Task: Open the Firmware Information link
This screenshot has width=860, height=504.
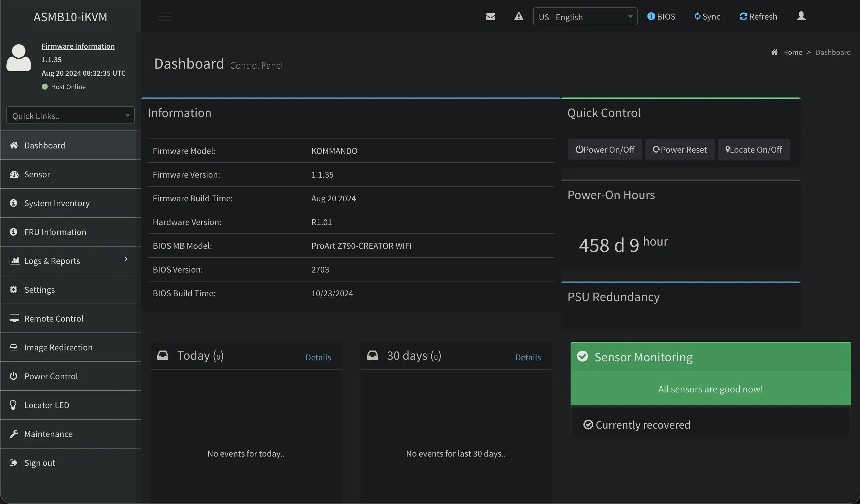Action: pos(78,46)
